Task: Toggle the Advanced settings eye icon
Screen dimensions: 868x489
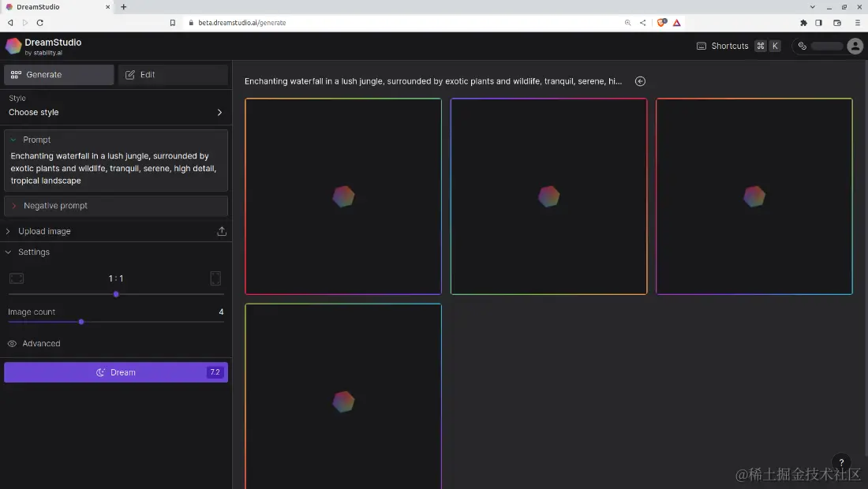Action: click(x=12, y=344)
